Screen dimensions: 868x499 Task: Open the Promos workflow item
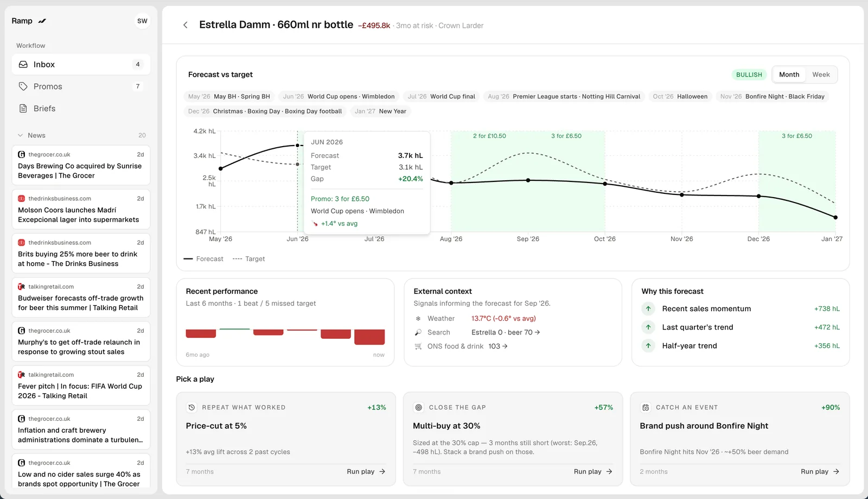(x=81, y=86)
